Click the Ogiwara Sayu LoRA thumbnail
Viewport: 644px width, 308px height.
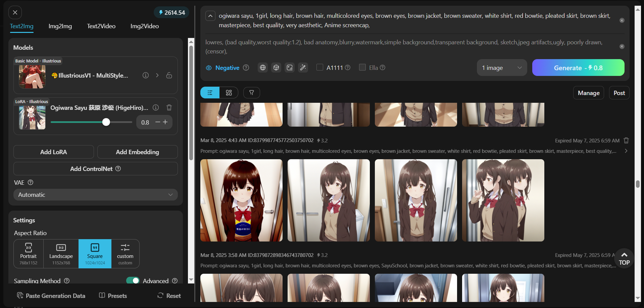tap(32, 118)
